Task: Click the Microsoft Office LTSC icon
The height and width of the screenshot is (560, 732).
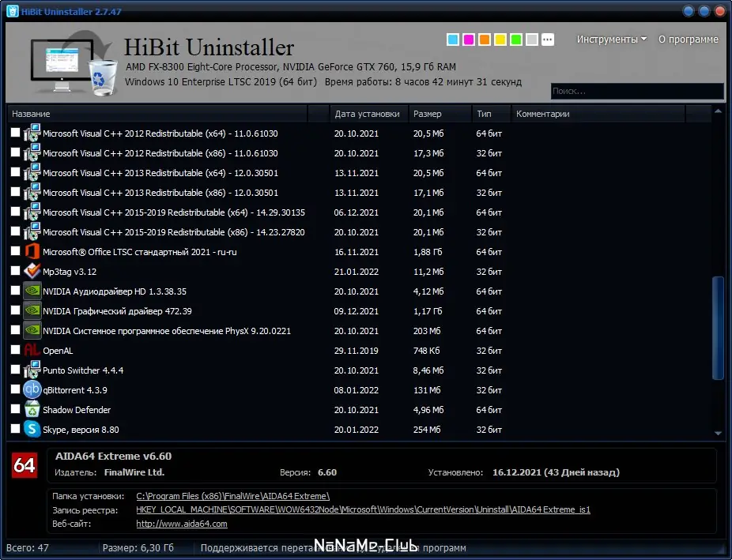Action: (x=32, y=252)
